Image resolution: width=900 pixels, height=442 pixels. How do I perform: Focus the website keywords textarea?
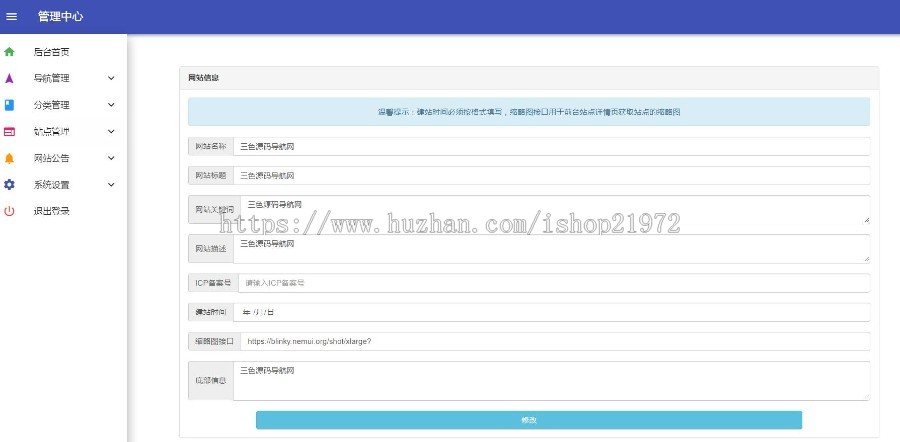[555, 210]
